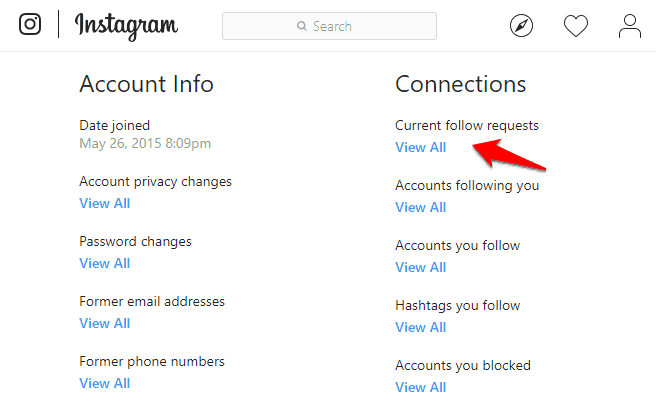Show all Accounts you follow
Viewport: 656px width, 417px height.
(421, 267)
